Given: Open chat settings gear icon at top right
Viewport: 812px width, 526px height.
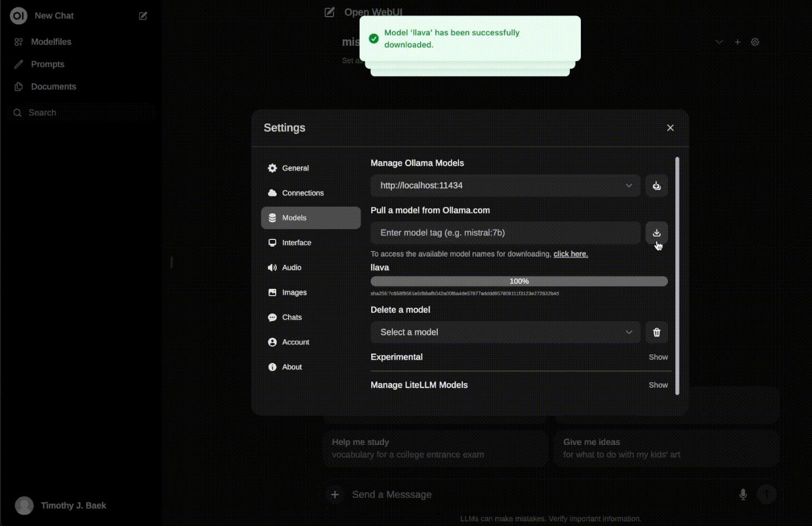Looking at the screenshot, I should [x=755, y=42].
